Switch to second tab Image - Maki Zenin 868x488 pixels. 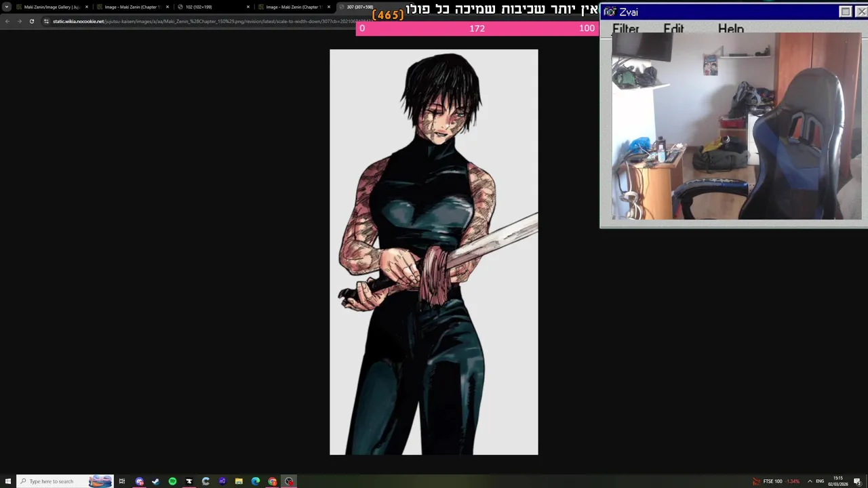tap(132, 7)
